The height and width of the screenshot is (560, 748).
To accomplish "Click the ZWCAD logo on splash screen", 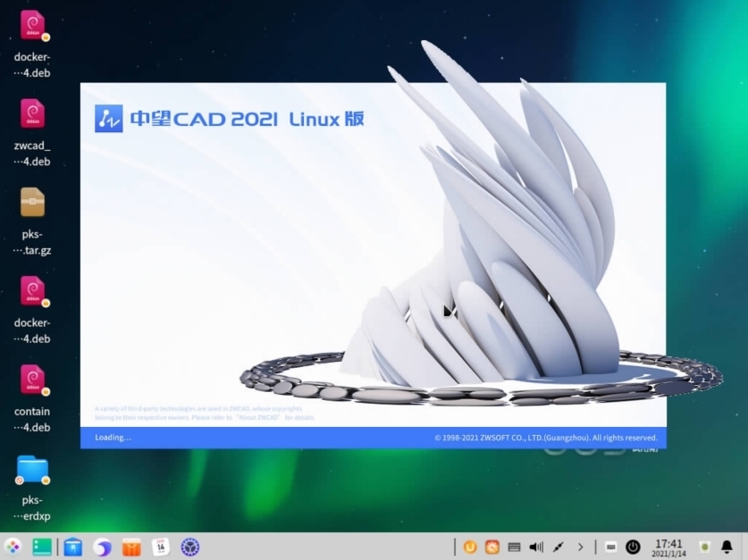I will click(x=109, y=118).
